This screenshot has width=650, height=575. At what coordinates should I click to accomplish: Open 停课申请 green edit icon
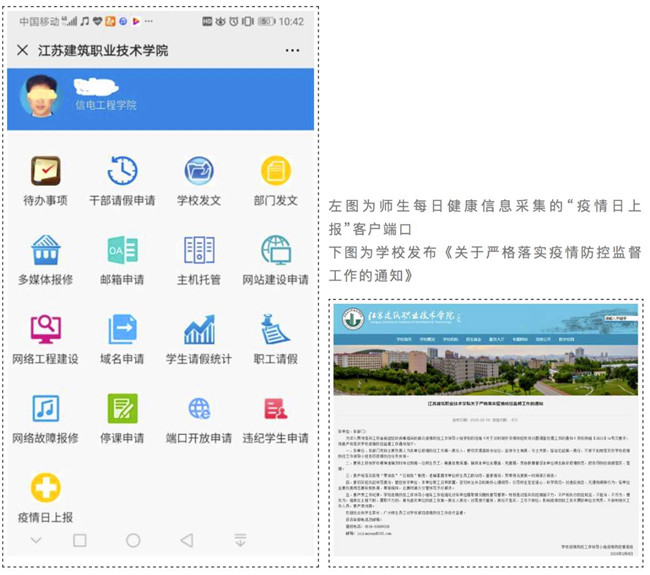click(x=122, y=408)
